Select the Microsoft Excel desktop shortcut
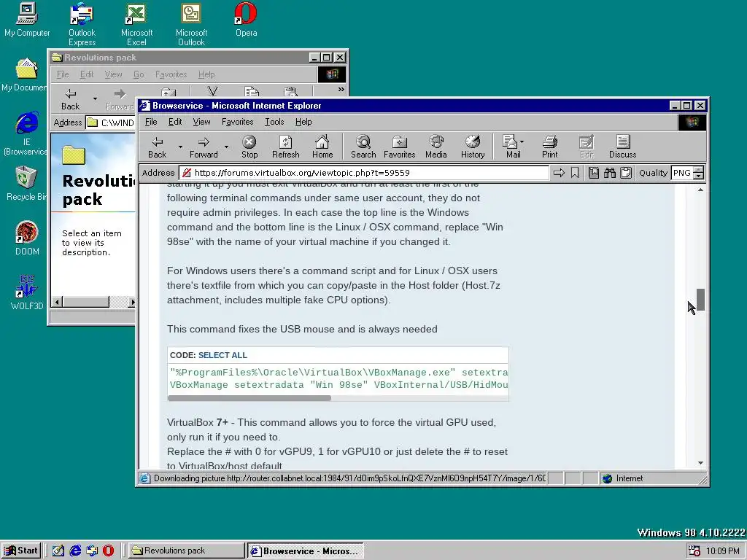747x560 pixels. point(136,24)
